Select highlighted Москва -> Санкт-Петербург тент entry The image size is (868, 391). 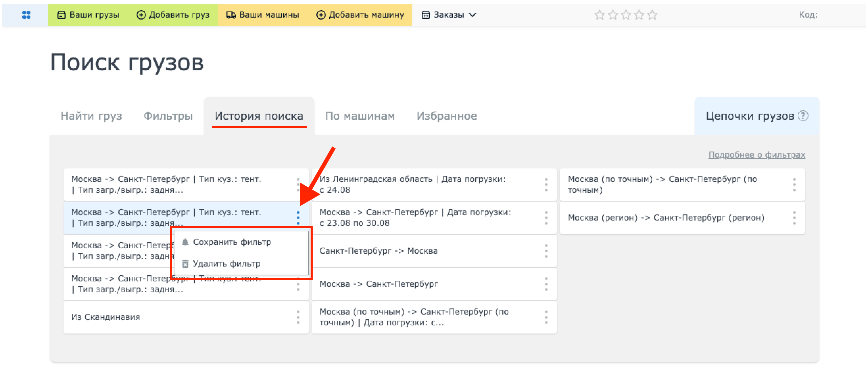click(186, 218)
